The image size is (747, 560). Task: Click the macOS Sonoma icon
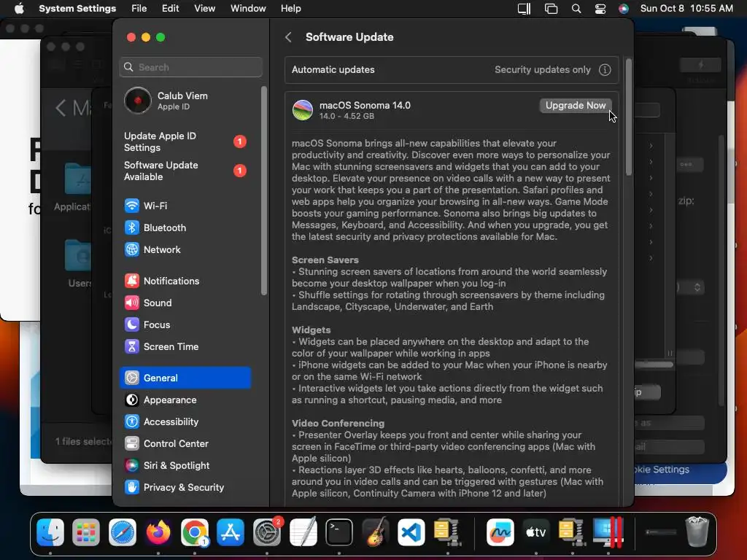click(303, 110)
